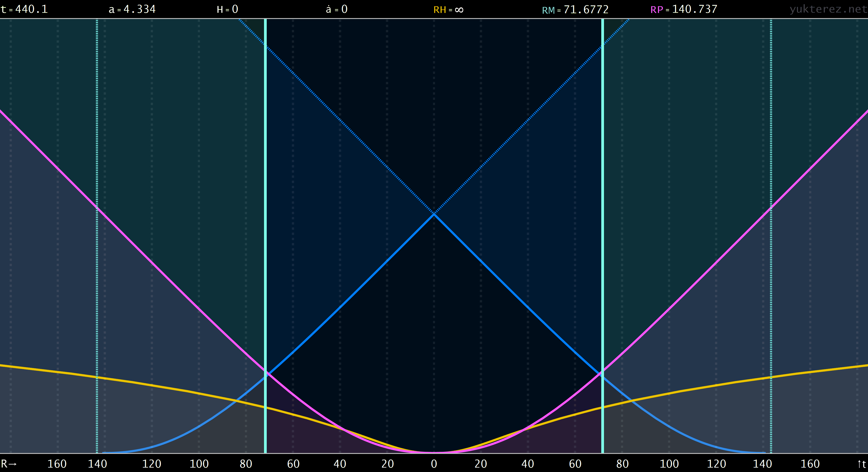This screenshot has width=868, height=472.
Task: Select the "a = 4.334" scale factor value
Action: coord(132,9)
